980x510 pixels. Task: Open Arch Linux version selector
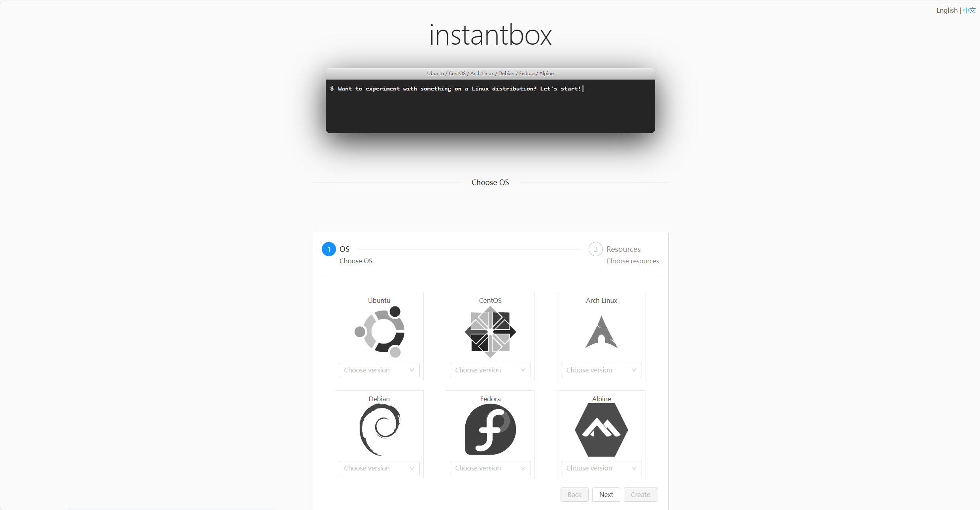tap(601, 370)
